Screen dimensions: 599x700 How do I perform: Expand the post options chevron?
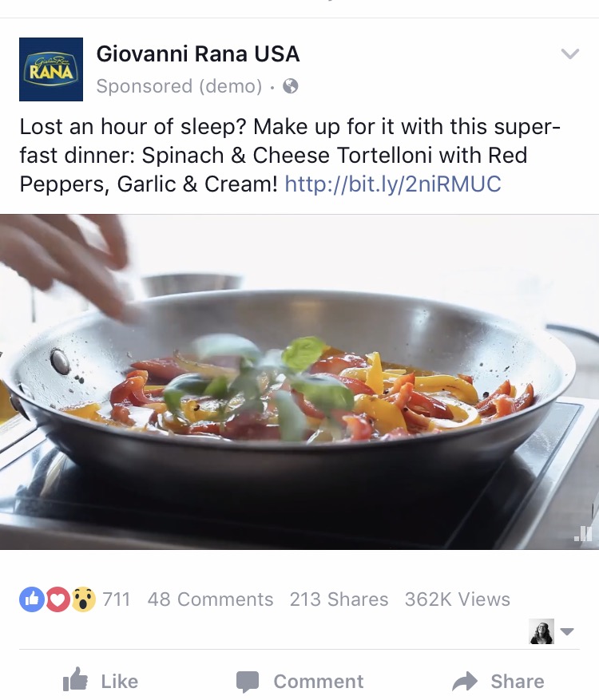tap(570, 53)
